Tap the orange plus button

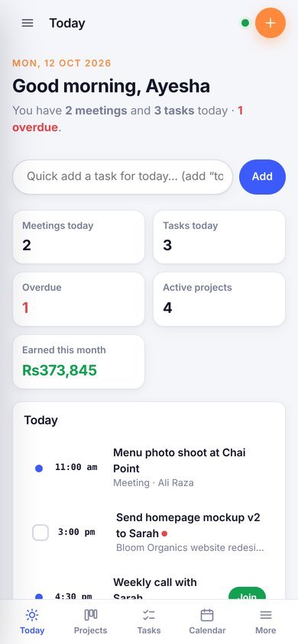pyautogui.click(x=270, y=23)
